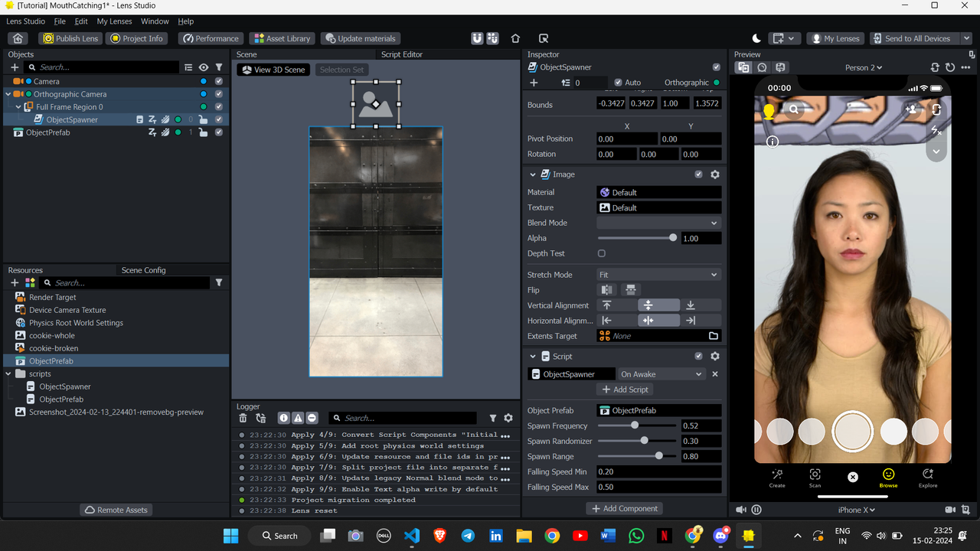Open Script component settings gear
Viewport: 980px width, 551px height.
tap(715, 357)
